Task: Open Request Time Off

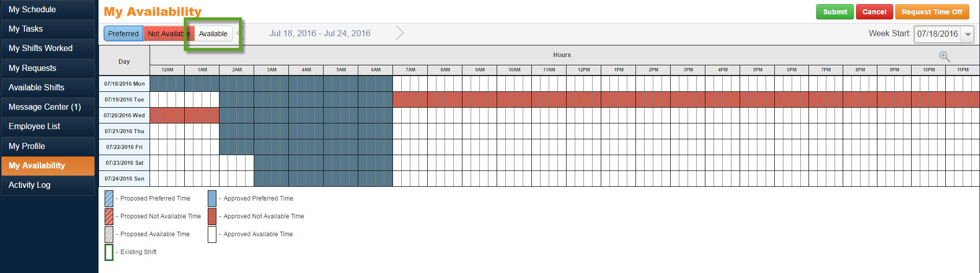Action: pos(932,12)
